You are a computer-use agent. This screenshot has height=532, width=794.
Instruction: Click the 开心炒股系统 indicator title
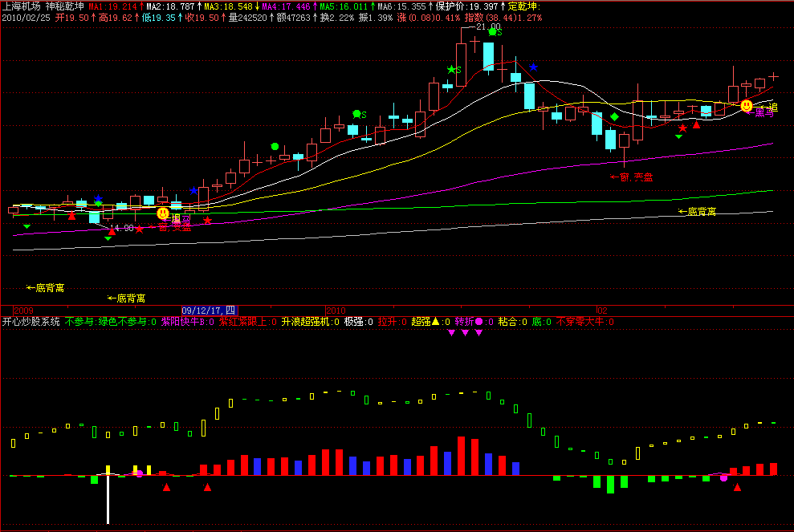click(x=31, y=322)
